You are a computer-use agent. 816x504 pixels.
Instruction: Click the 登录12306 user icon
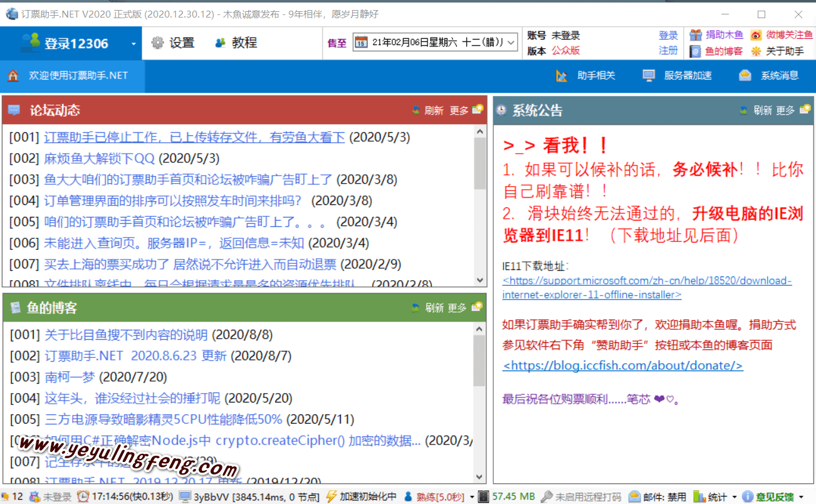click(30, 43)
